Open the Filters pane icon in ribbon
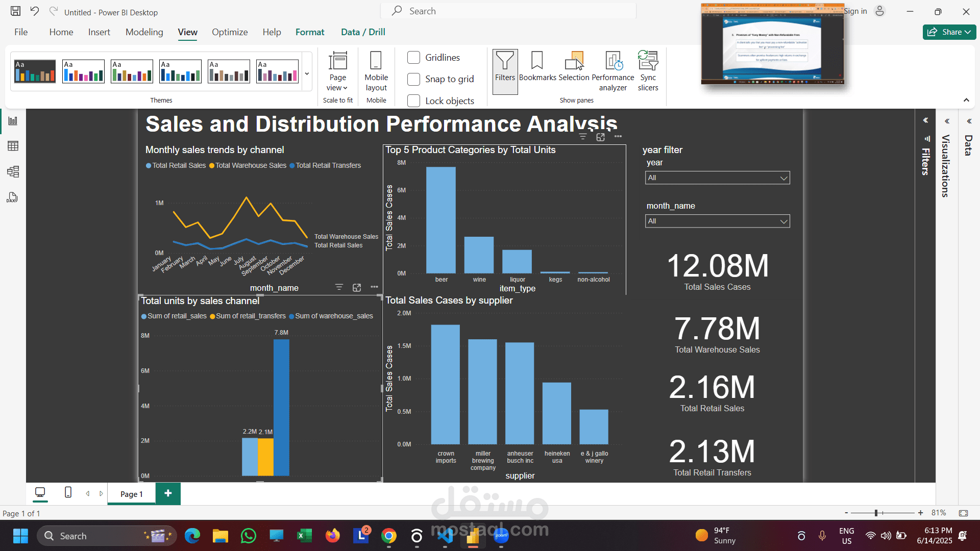The height and width of the screenshot is (551, 980). tap(505, 70)
